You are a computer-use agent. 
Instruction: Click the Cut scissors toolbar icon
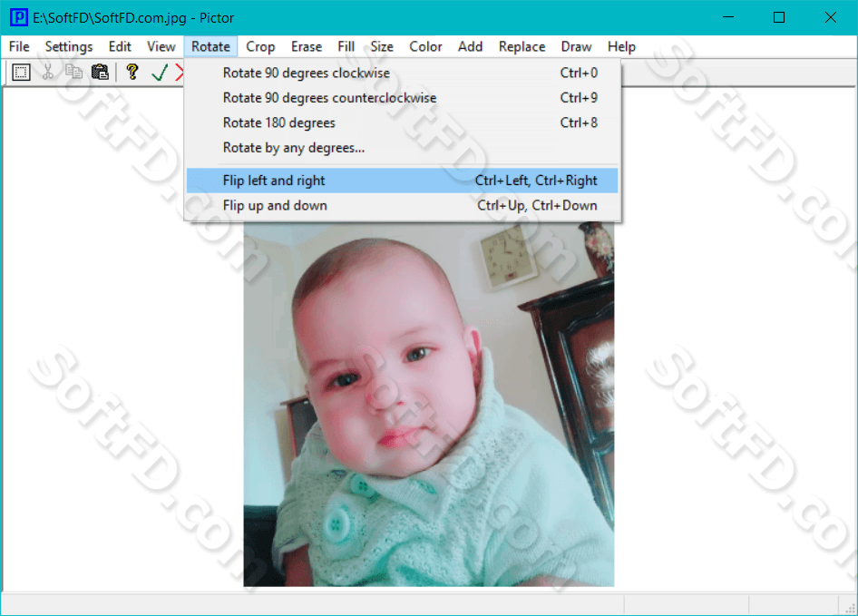pos(47,73)
